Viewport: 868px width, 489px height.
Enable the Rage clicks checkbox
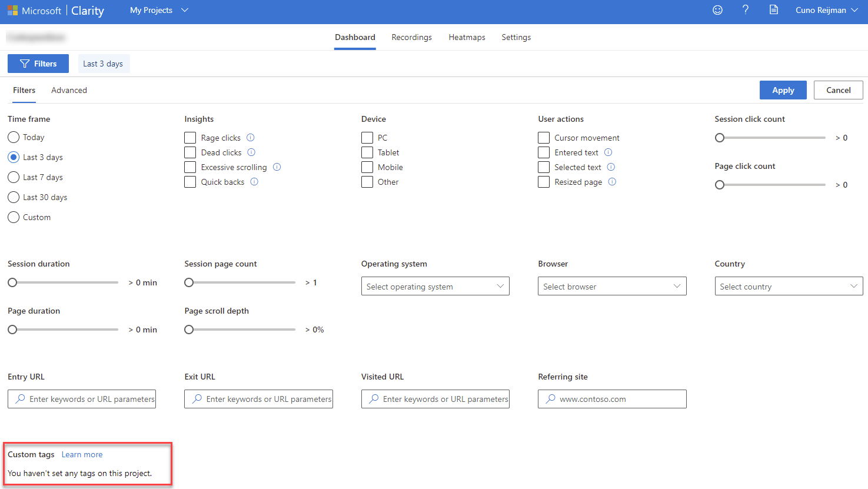coord(190,138)
